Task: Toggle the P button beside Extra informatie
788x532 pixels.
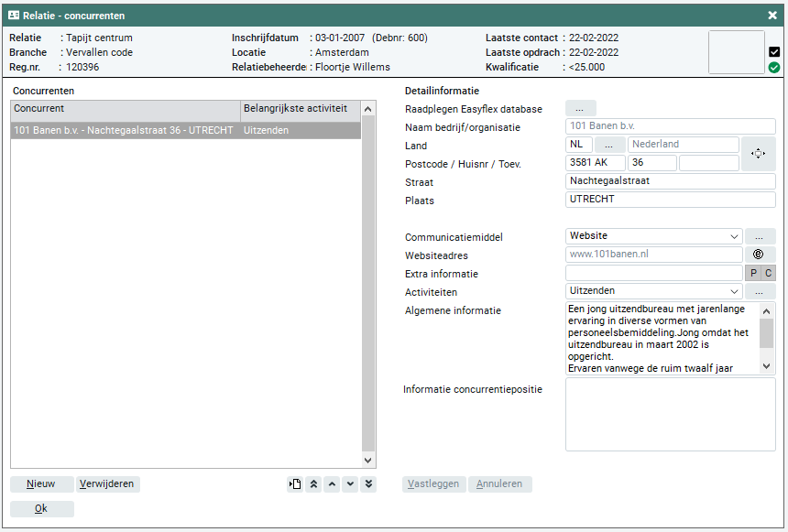Action: (x=753, y=273)
